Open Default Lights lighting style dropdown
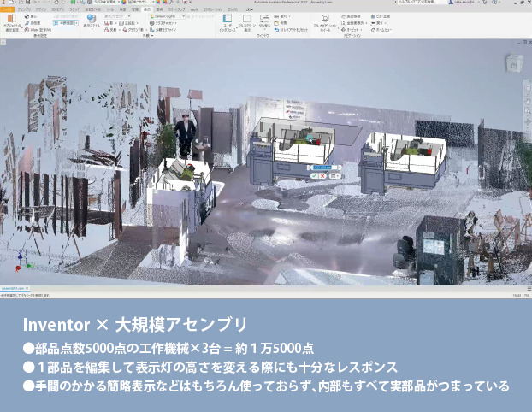The image size is (532, 412). pyautogui.click(x=167, y=16)
